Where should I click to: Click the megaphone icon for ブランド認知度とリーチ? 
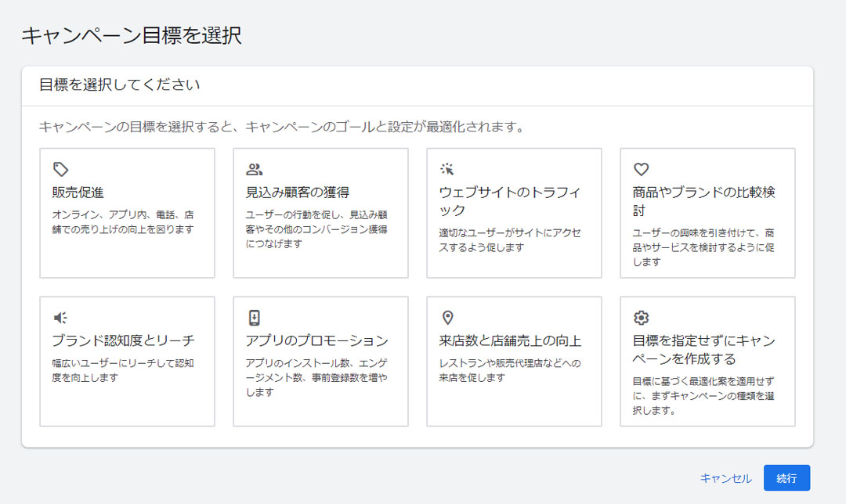coord(60,318)
